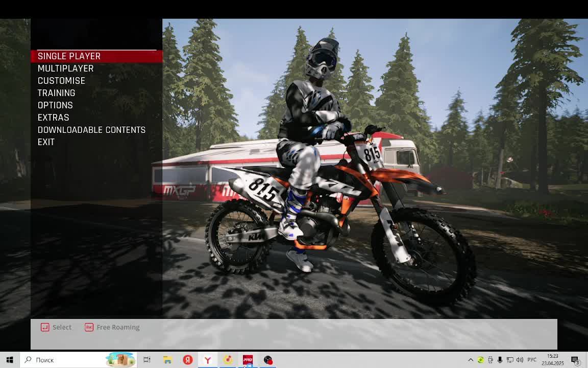Click the microphone tray icon
Viewport: 588px width, 368px height.
pos(500,360)
